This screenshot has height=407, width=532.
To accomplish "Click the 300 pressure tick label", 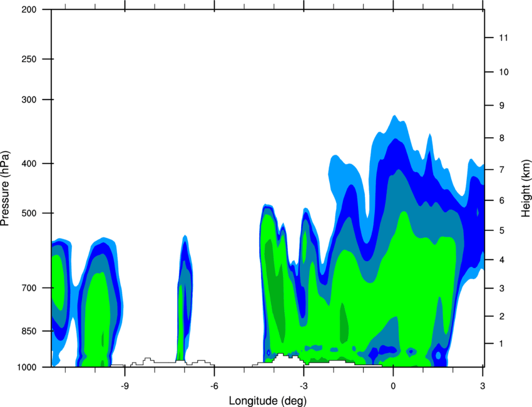I will click(29, 100).
